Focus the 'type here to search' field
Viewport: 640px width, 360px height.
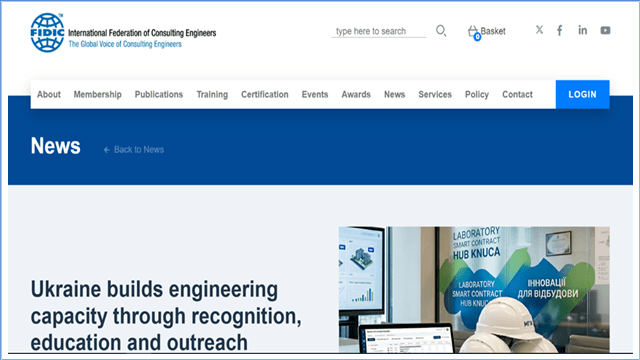tap(378, 31)
